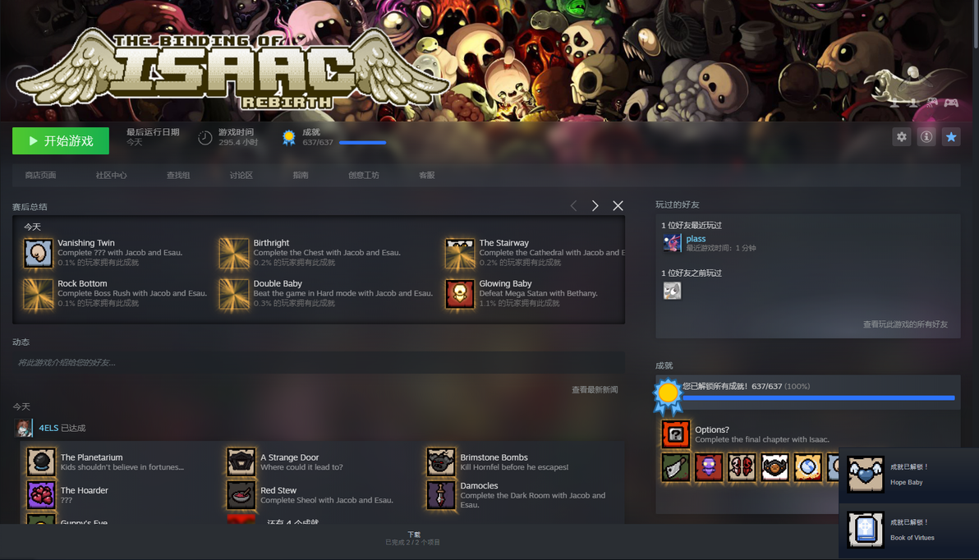Image resolution: width=979 pixels, height=560 pixels.
Task: Open 查看最新新闻 link
Action: point(595,389)
